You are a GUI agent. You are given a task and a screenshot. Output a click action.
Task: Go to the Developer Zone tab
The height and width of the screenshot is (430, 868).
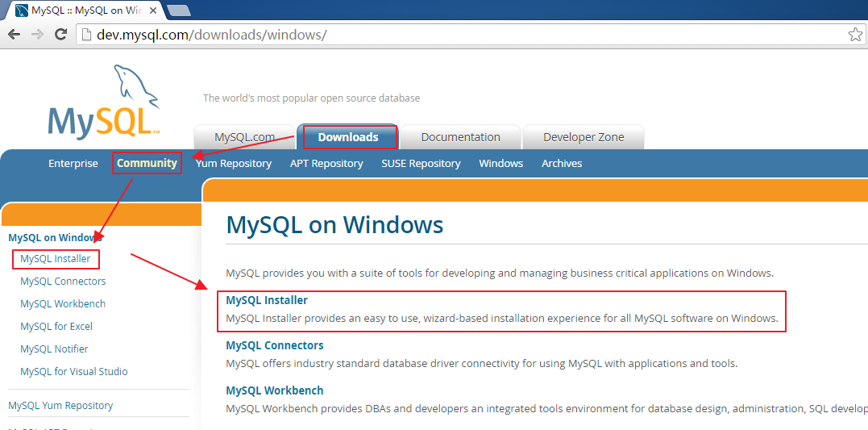(584, 137)
